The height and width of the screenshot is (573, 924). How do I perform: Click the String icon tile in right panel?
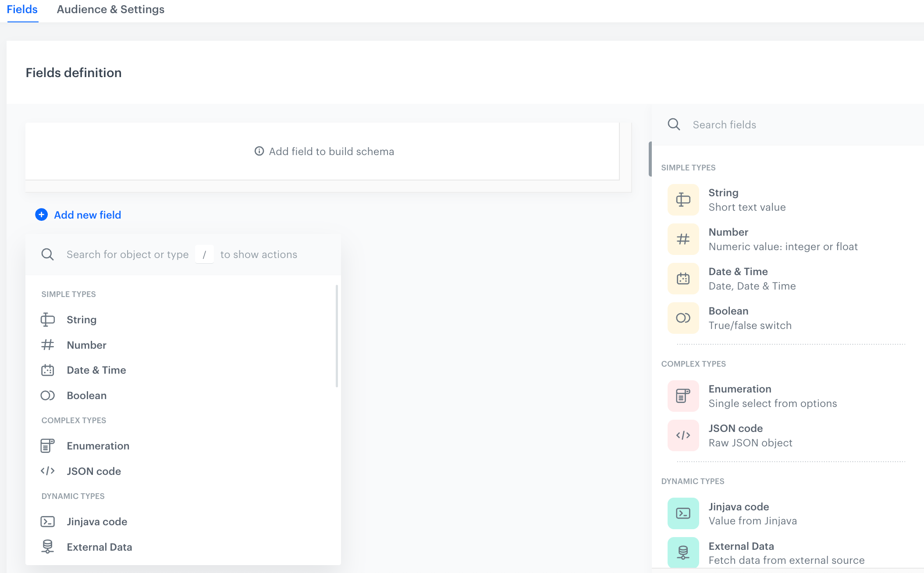(x=683, y=200)
